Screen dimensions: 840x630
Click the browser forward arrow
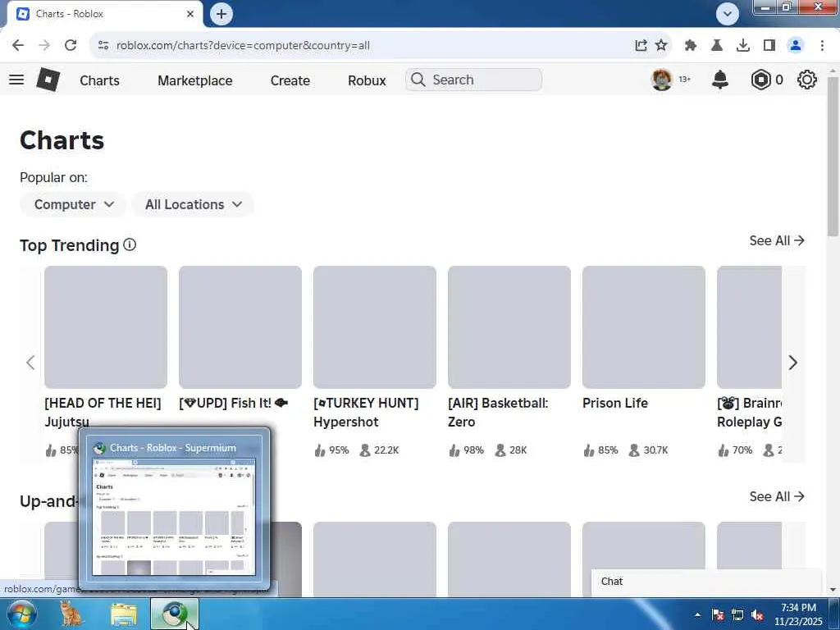point(44,45)
